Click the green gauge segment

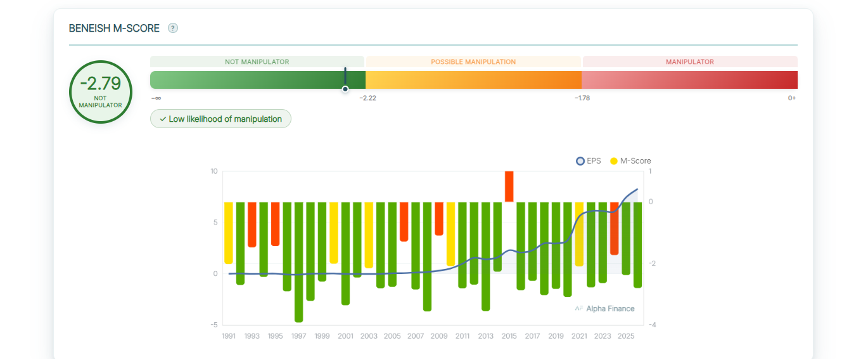258,80
